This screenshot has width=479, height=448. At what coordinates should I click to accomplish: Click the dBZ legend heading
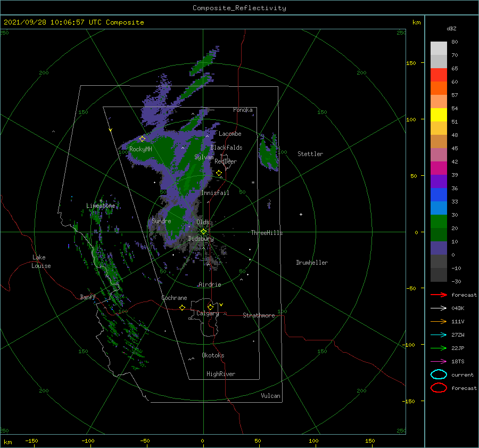451,29
